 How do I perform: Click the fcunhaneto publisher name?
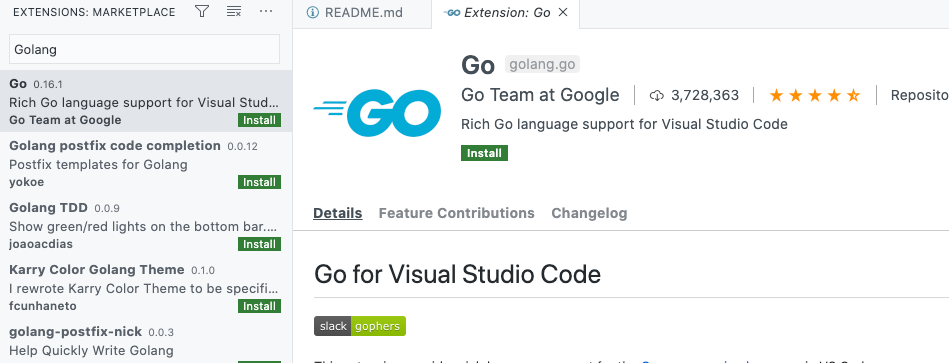tap(43, 306)
